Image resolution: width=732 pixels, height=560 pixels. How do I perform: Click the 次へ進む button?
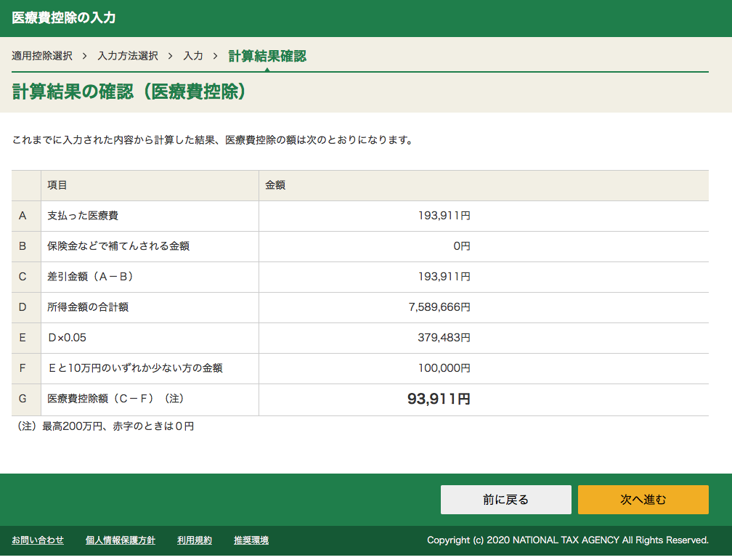point(643,500)
